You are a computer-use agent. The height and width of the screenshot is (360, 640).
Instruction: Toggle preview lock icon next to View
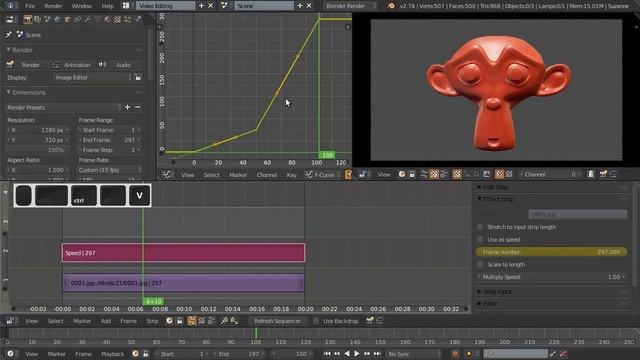coord(412,174)
